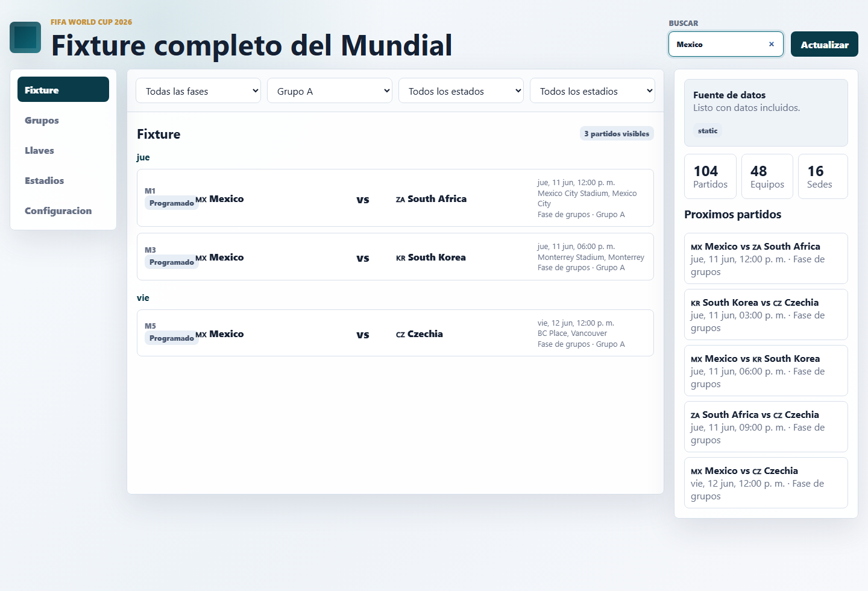Click the jue day header

click(x=143, y=157)
